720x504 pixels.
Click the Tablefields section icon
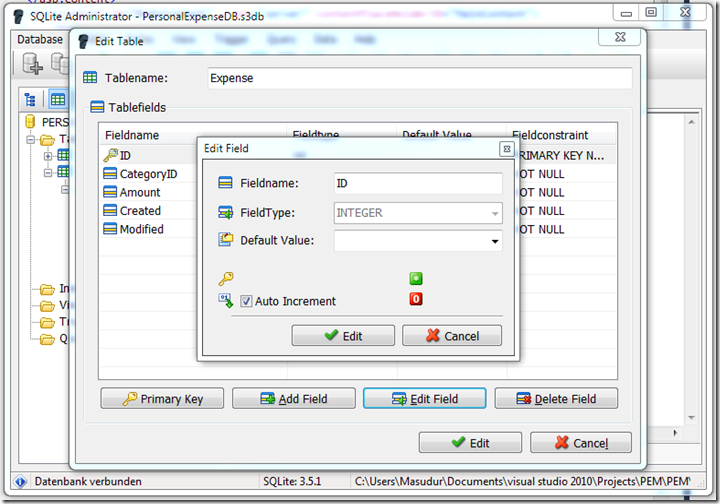pos(97,107)
